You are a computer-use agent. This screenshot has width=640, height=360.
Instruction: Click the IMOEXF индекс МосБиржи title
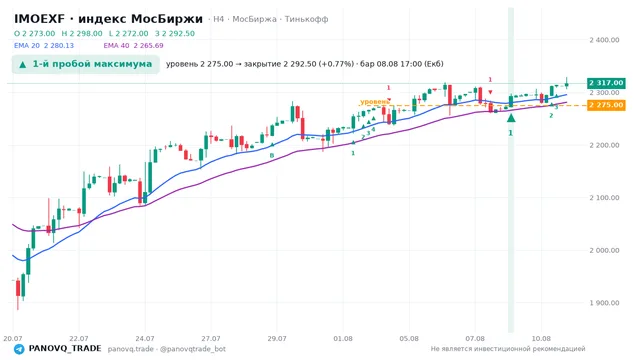coord(108,19)
